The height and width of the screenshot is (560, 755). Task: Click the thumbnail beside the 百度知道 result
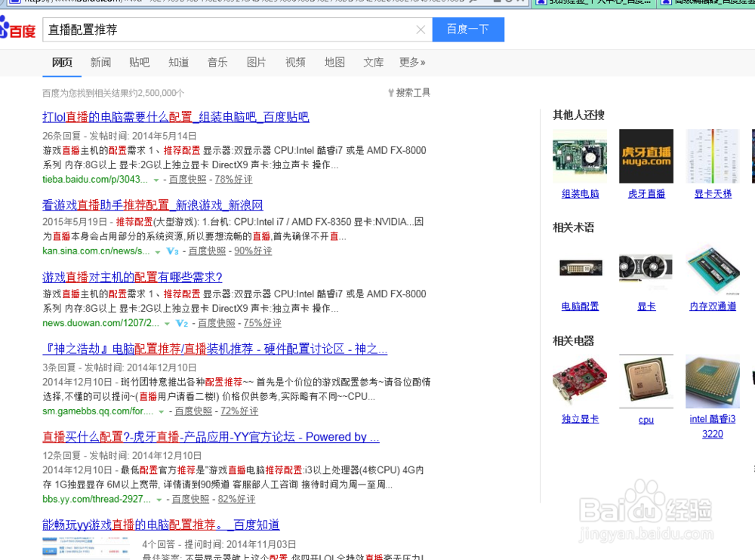tap(86, 549)
